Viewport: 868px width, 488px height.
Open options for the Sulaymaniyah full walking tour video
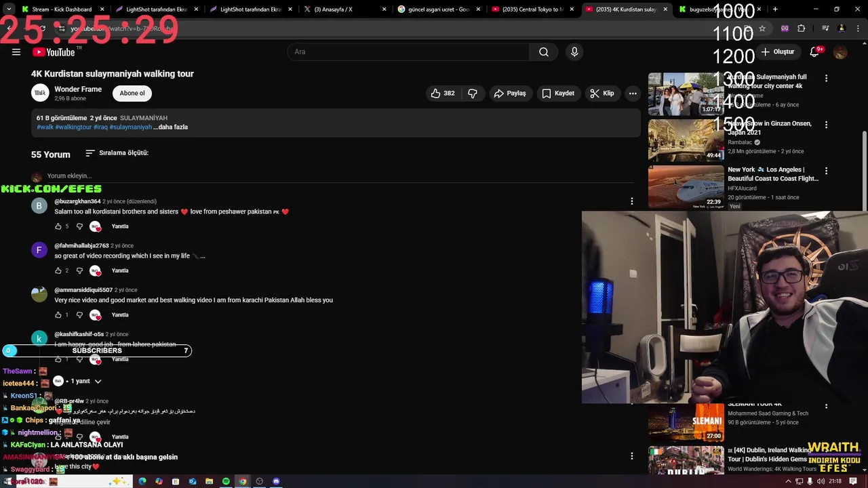[826, 79]
